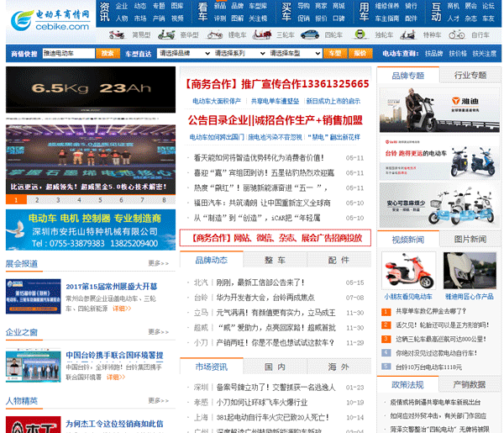Switch to the 视频新闻 tab
Viewport: 504px width, 433px height.
408,240
